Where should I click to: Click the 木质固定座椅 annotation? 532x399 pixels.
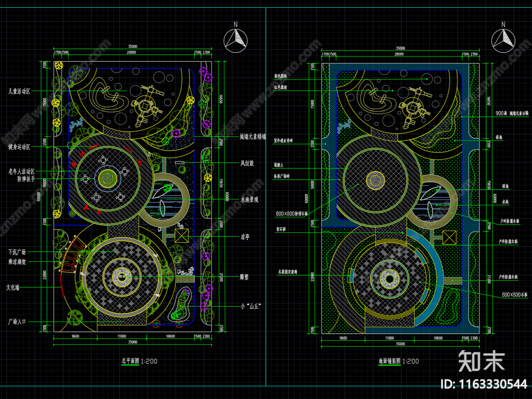288,272
